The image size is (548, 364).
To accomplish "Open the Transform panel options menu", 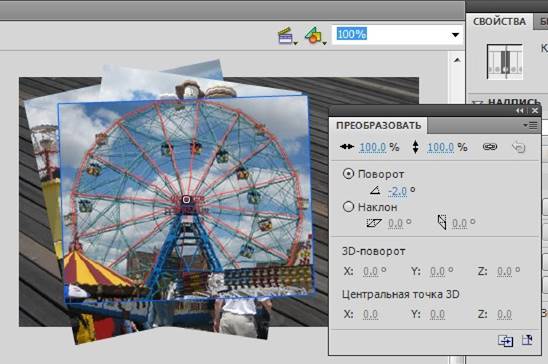I will pyautogui.click(x=531, y=125).
